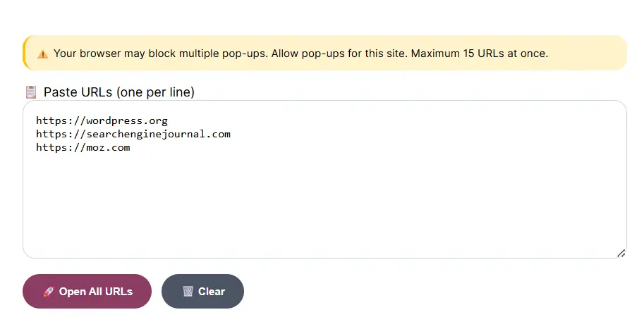Focus the empty area of URL textarea
The image size is (644, 317).
[324, 204]
